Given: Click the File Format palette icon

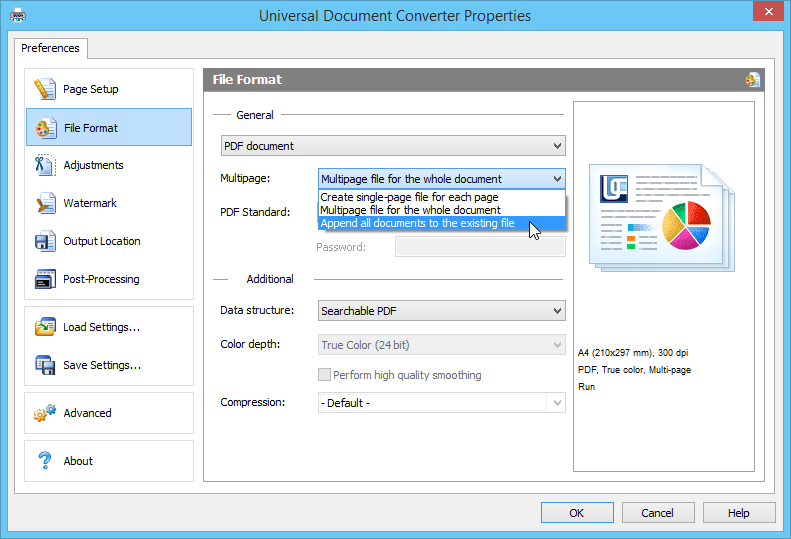Looking at the screenshot, I should [x=45, y=127].
